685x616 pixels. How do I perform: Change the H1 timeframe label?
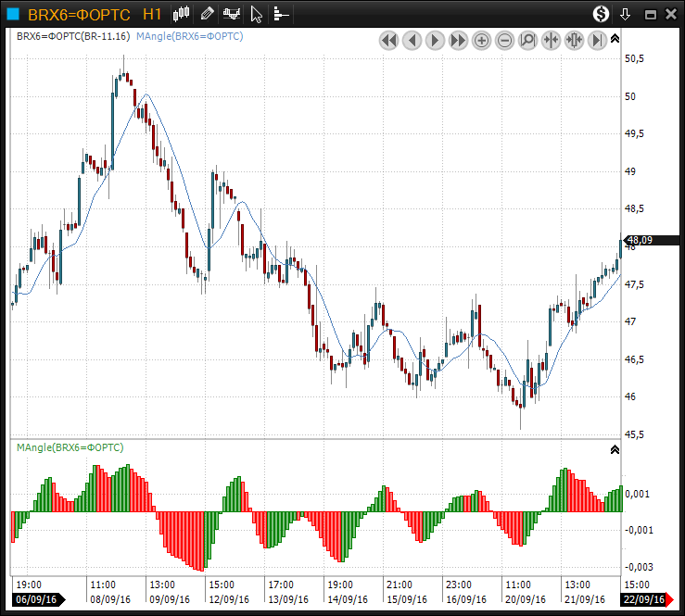point(153,14)
